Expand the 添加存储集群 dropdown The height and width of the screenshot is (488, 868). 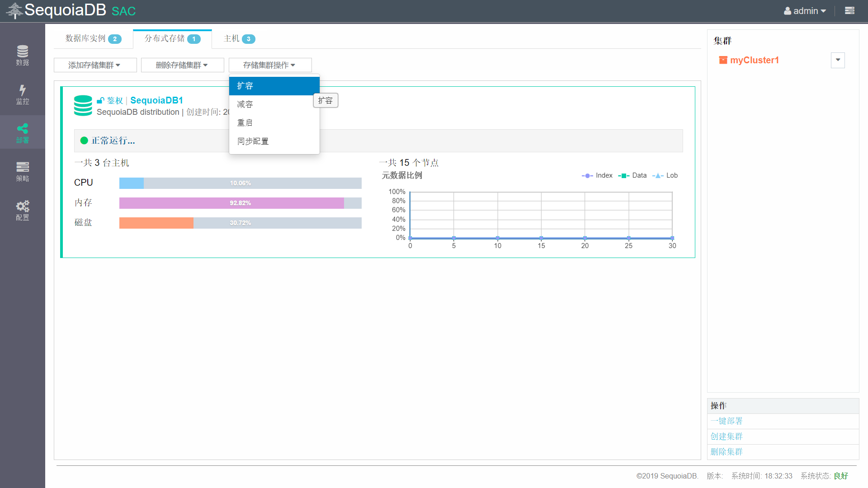(x=95, y=65)
